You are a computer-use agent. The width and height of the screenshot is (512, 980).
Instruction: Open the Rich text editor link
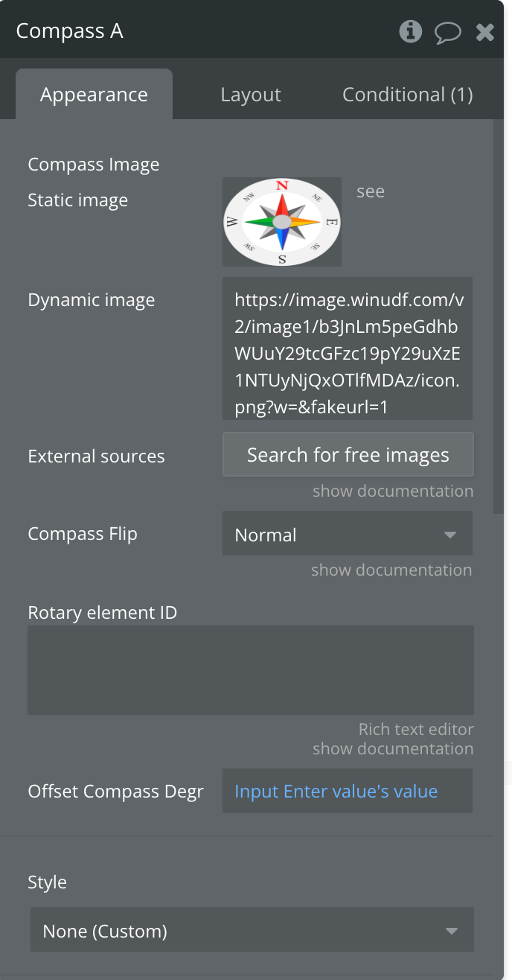coord(415,729)
